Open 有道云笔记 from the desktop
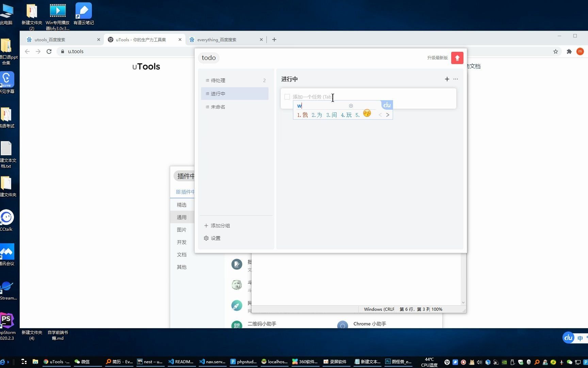Image resolution: width=588 pixels, height=368 pixels. pos(83,10)
